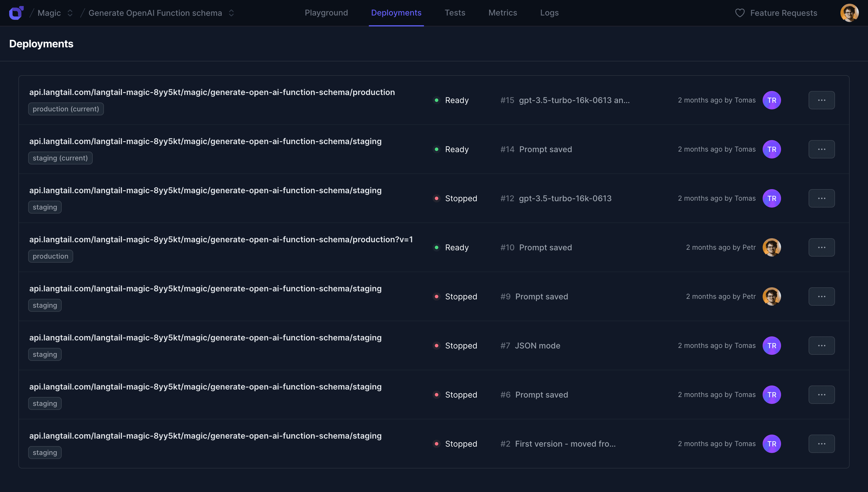Open more options for production deployment #15
The width and height of the screenshot is (868, 492).
[x=821, y=100]
